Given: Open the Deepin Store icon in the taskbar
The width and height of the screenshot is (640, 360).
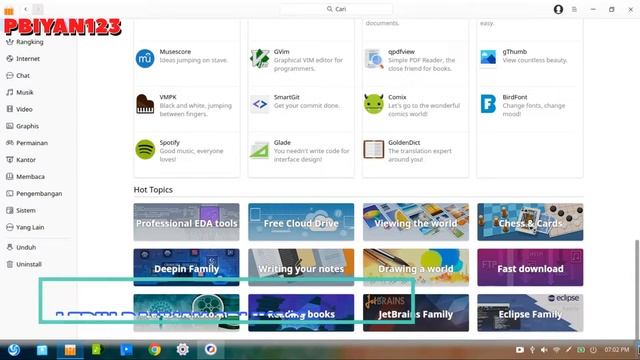Looking at the screenshot, I should tap(70, 350).
